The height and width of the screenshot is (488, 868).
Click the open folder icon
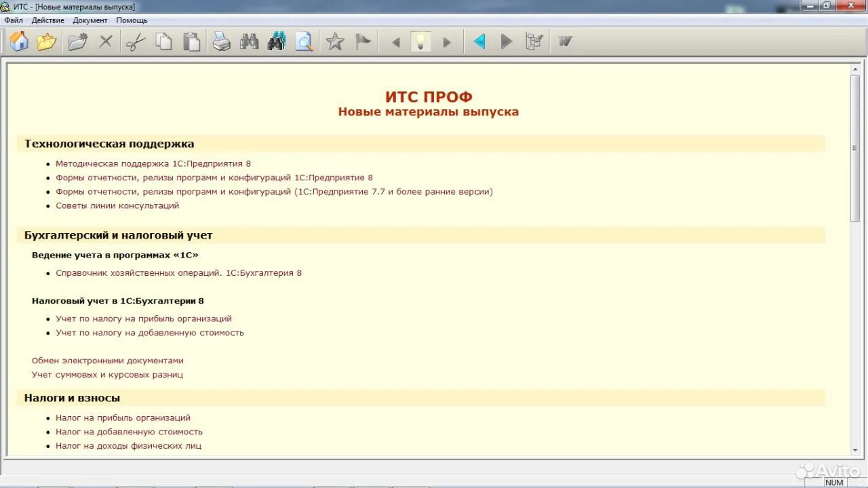(46, 42)
